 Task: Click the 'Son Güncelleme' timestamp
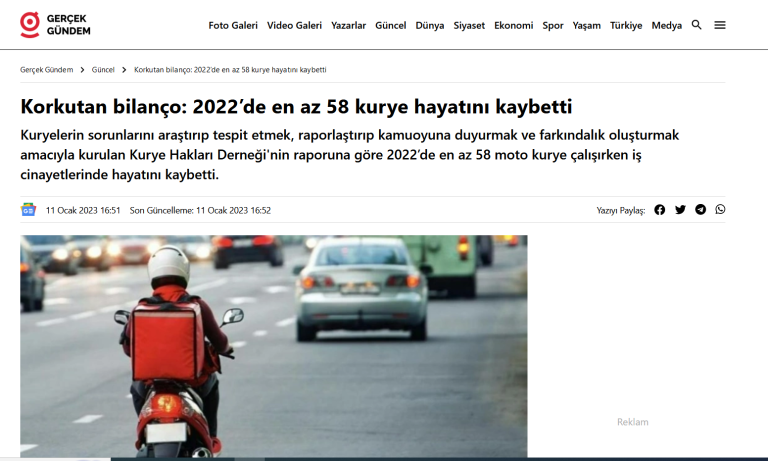pos(200,210)
